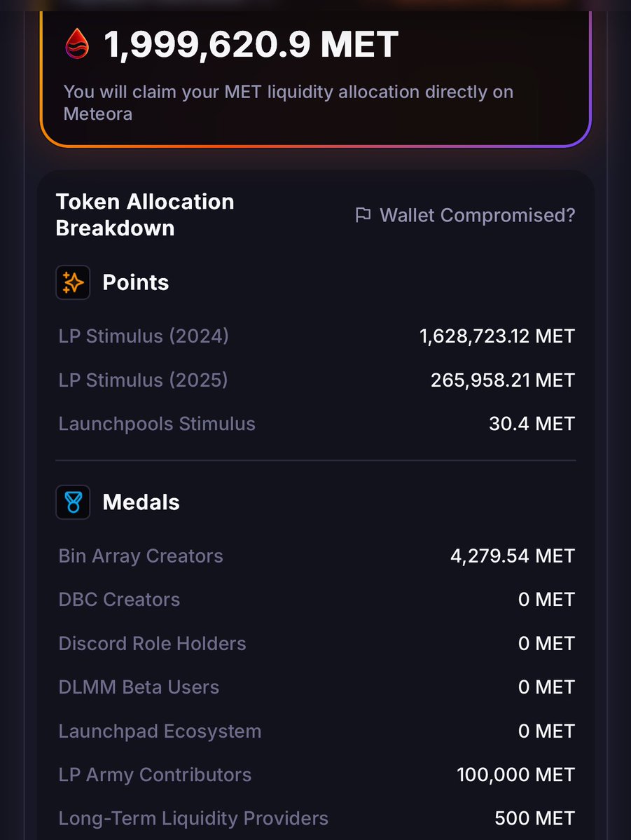Click the red MET droplet token icon

[x=77, y=43]
